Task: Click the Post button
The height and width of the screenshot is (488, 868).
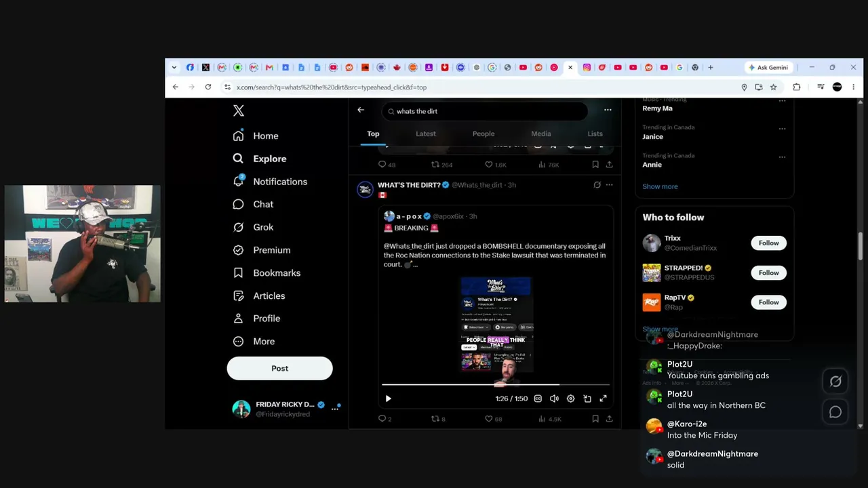Action: click(x=279, y=368)
